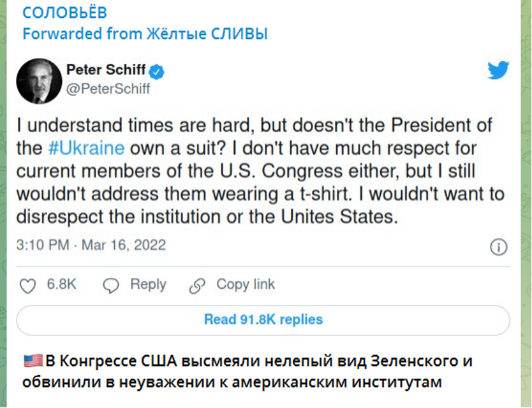Click the Twitter bird logo
The width and height of the screenshot is (532, 408).
click(x=498, y=70)
